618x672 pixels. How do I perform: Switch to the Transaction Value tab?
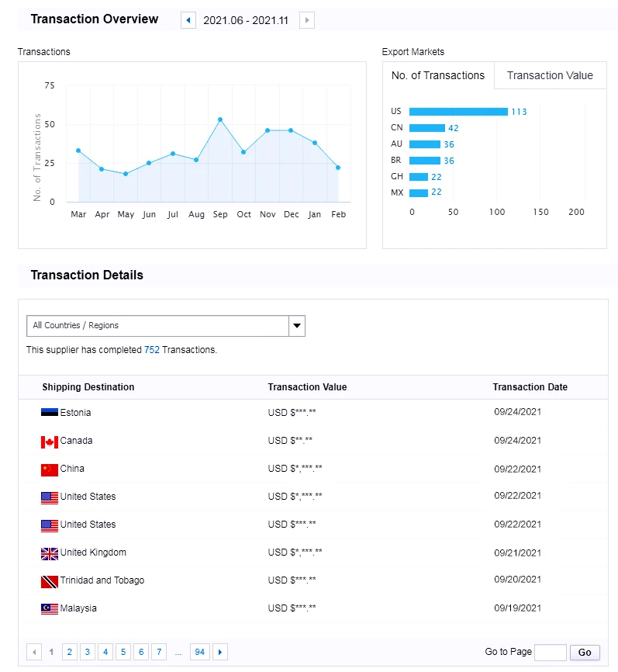[550, 76]
